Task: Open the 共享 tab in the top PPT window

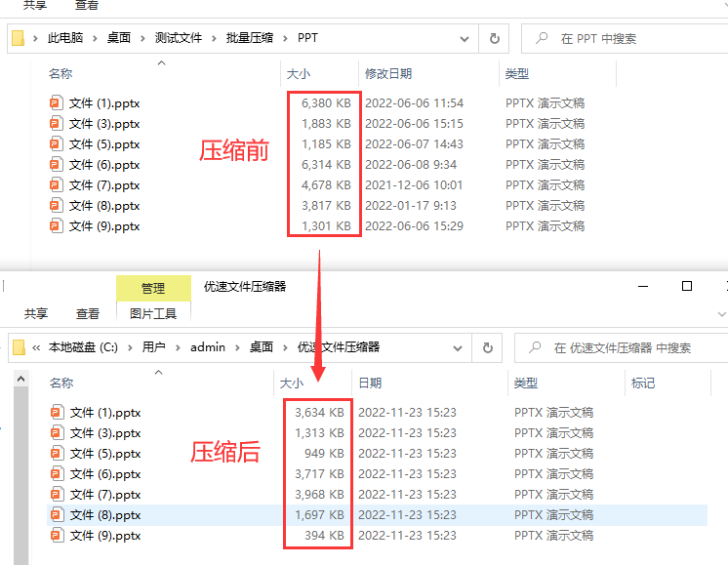Action: [x=35, y=5]
